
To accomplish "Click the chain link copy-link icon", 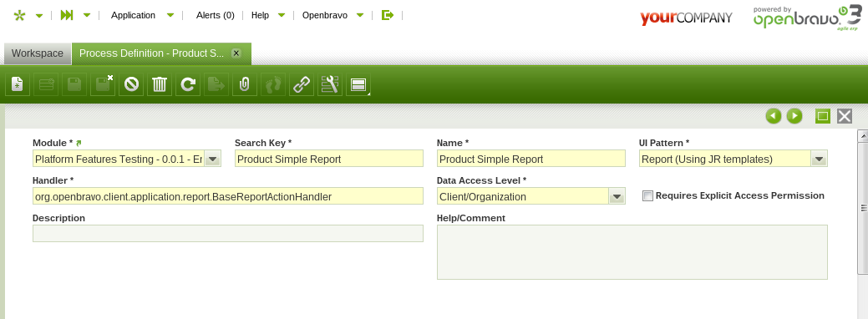I will tap(301, 84).
